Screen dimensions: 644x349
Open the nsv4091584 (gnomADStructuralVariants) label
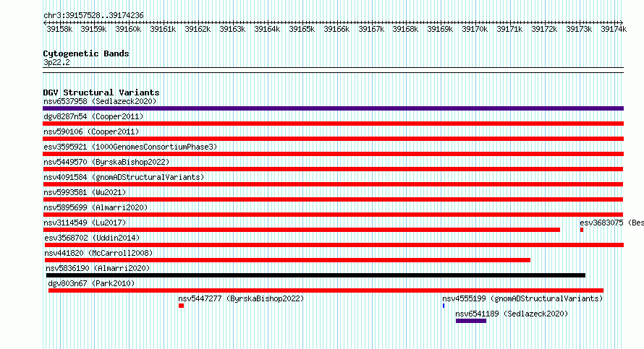pos(124,177)
